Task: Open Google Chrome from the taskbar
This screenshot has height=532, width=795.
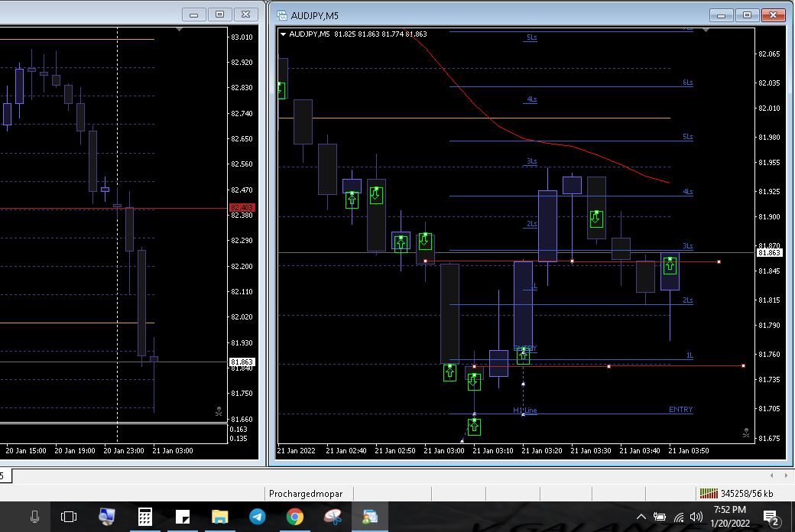Action: [x=294, y=517]
